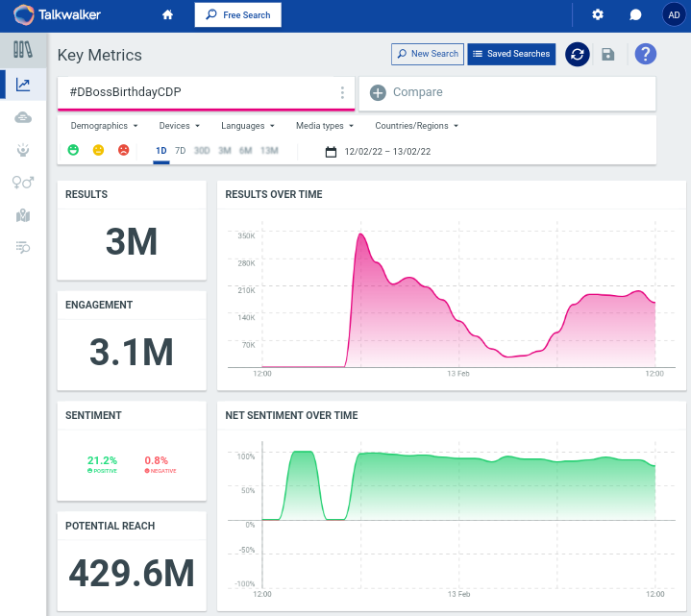Click the 3M value in Results card
The width and height of the screenshot is (691, 616).
pos(132,242)
